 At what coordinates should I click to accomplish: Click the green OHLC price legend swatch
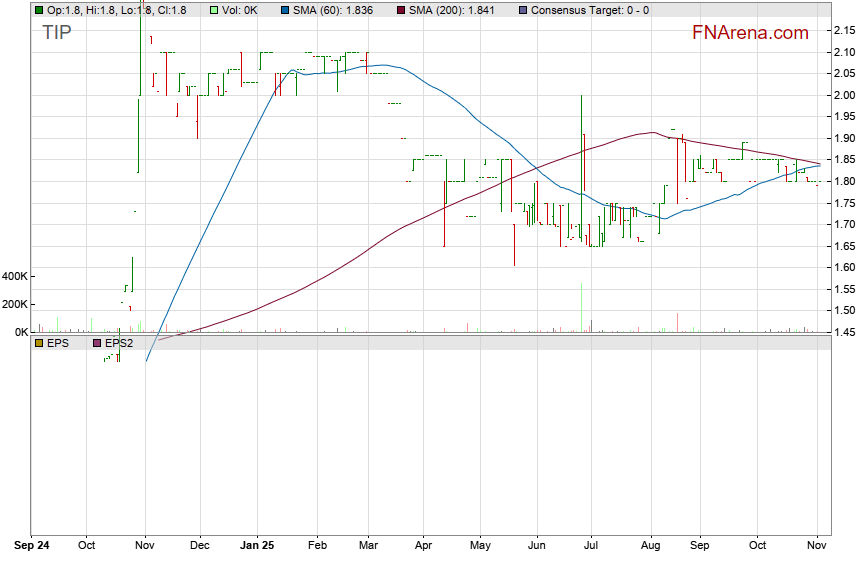(x=39, y=10)
